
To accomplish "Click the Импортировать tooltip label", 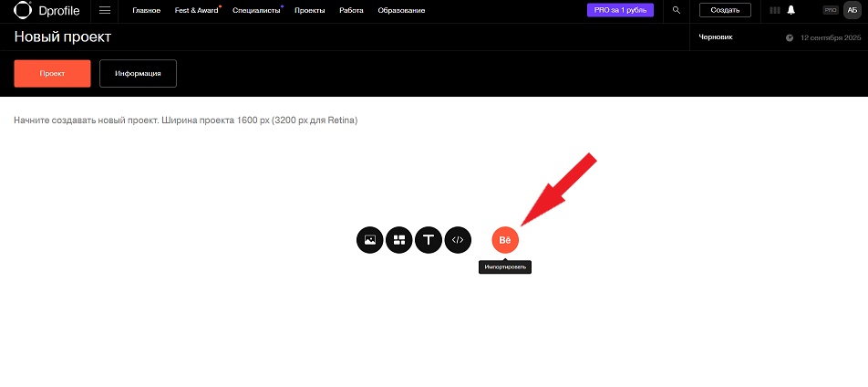I will point(505,267).
